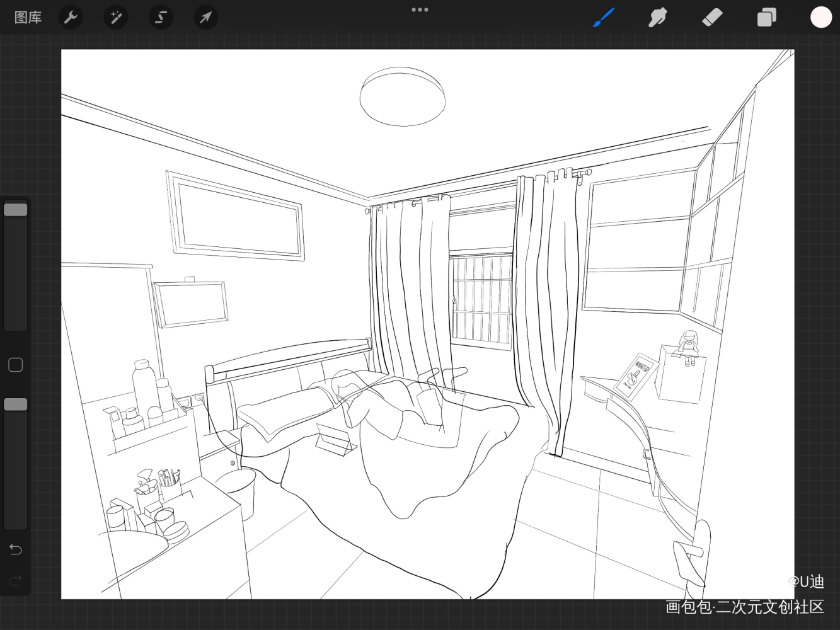Undo the last stroke with the undo arrow
The height and width of the screenshot is (630, 840).
(16, 549)
